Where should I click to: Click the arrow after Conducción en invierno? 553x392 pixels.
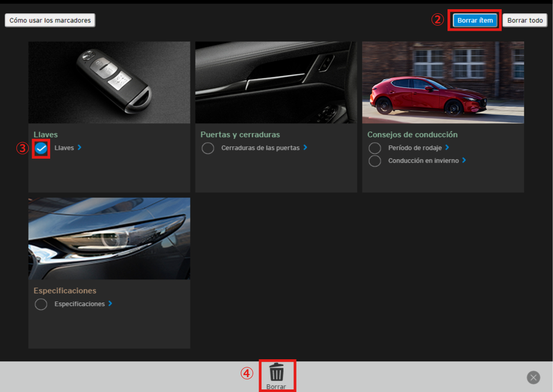[x=464, y=160]
